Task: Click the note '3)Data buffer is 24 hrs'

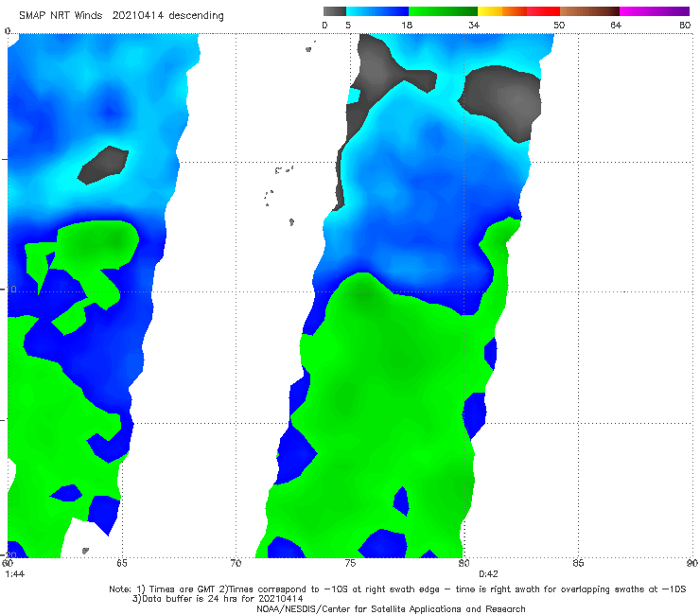Action: (x=218, y=599)
